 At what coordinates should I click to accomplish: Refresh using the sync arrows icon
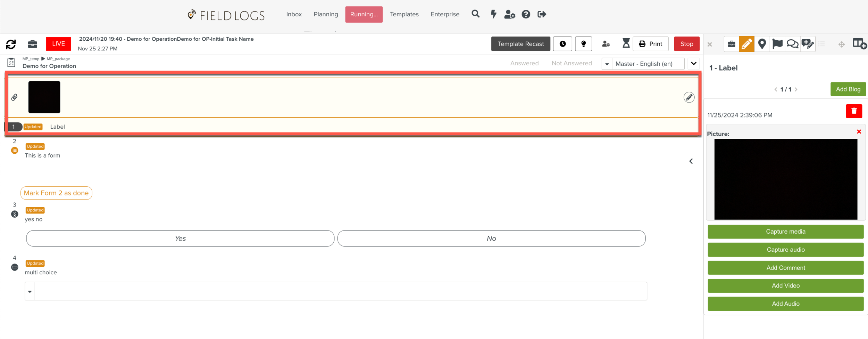[x=11, y=44]
